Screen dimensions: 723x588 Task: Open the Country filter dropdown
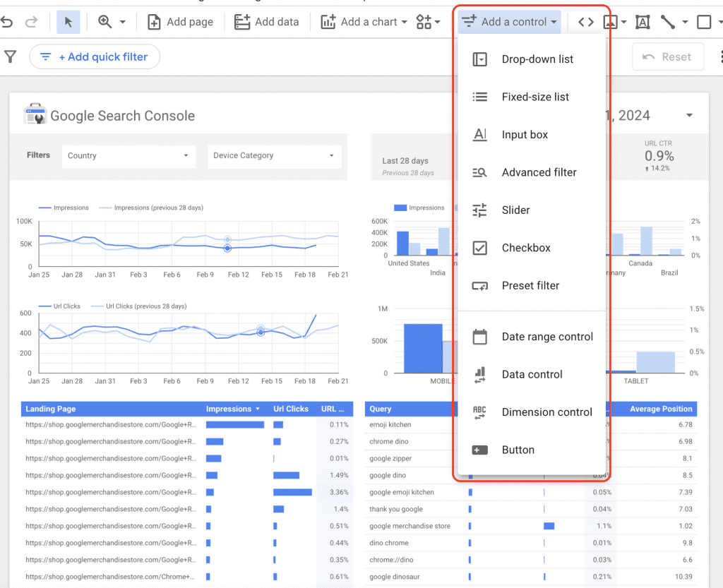(x=129, y=156)
